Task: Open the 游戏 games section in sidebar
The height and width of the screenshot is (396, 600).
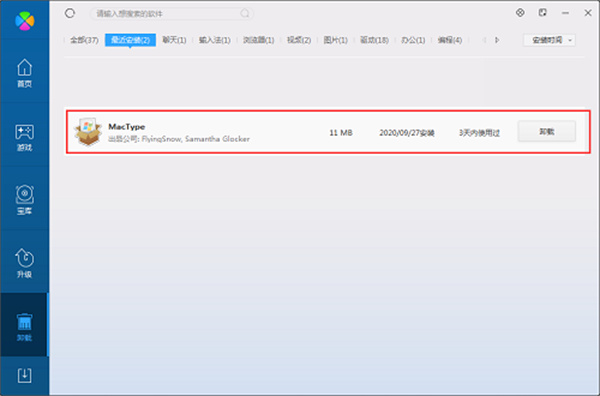Action: 24,137
